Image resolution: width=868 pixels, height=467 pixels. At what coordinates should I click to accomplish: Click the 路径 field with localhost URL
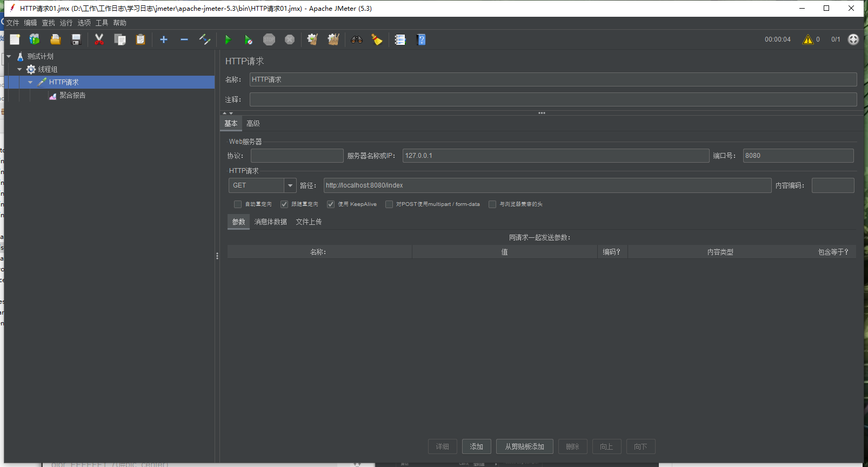547,185
